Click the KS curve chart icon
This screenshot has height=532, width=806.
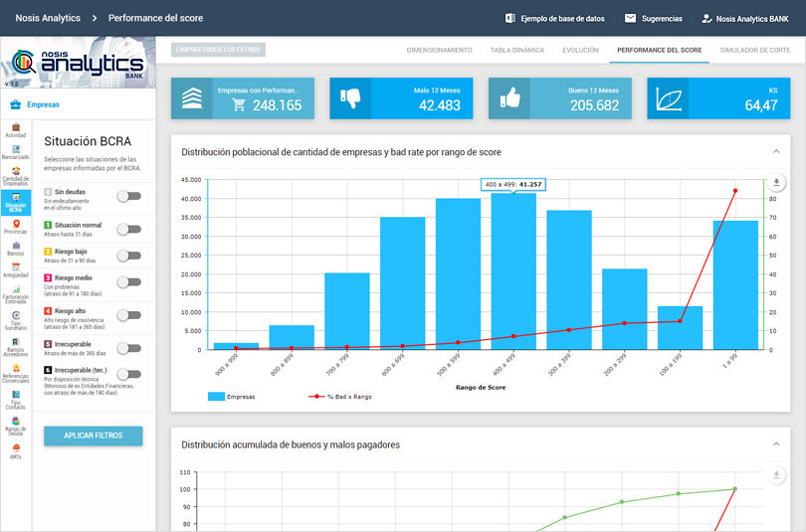[668, 98]
